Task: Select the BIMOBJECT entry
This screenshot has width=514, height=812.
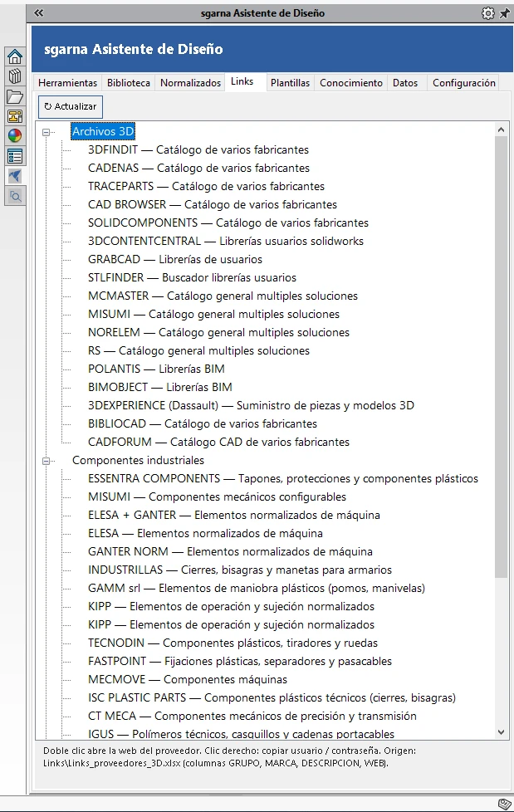Action: coord(160,387)
